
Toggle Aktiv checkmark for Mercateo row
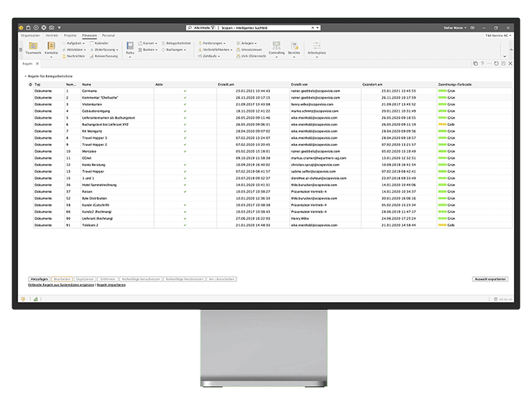(185, 151)
